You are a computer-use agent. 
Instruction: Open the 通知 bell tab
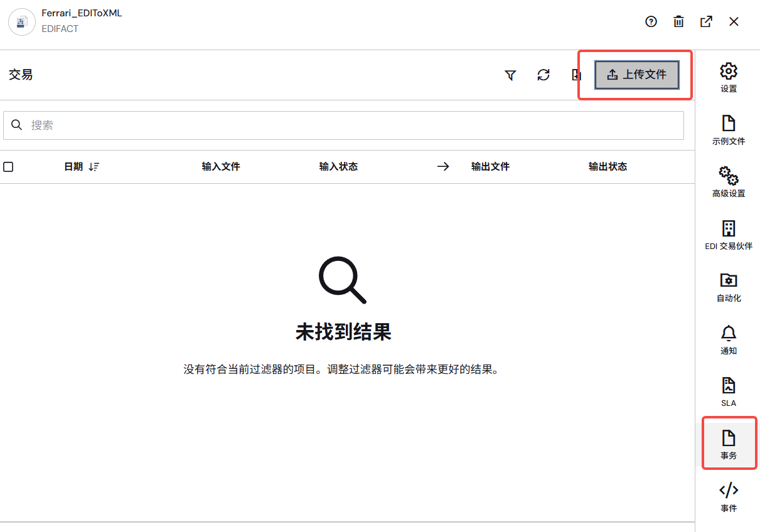click(x=729, y=340)
